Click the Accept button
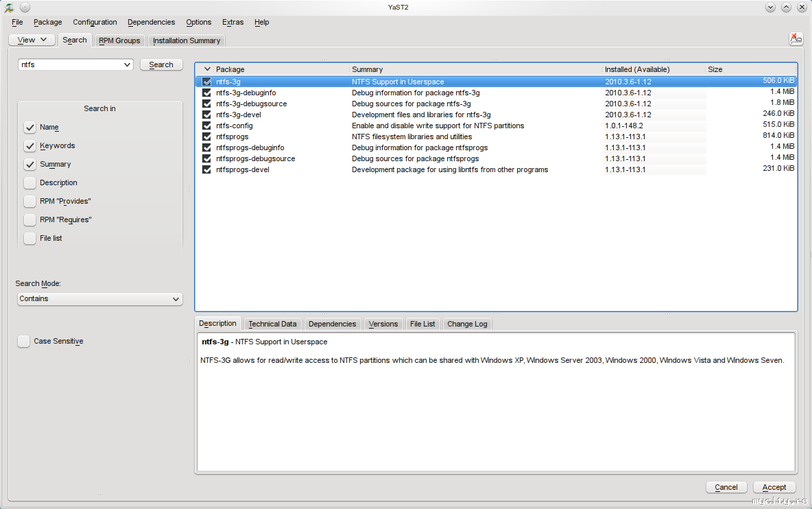The width and height of the screenshot is (812, 509). click(774, 487)
